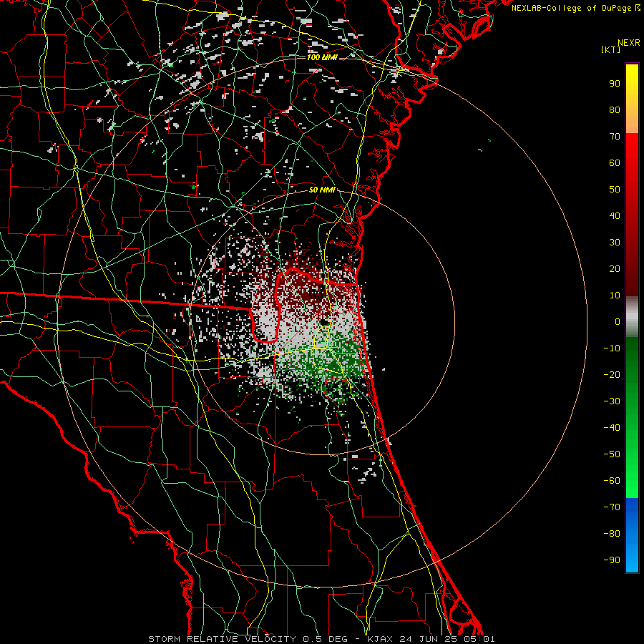This screenshot has height=644, width=644.
Task: Click the 90 knot scale label
Action: (615, 84)
